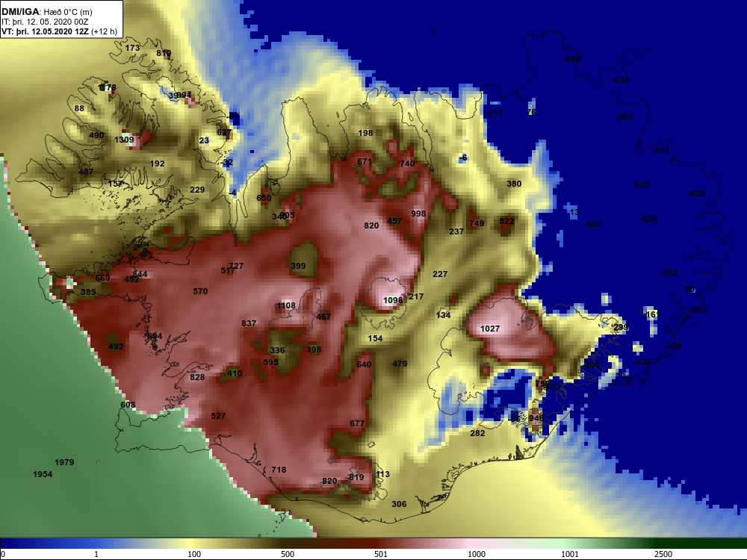Image resolution: width=747 pixels, height=560 pixels.
Task: Select the map value 640
Action: point(364,364)
